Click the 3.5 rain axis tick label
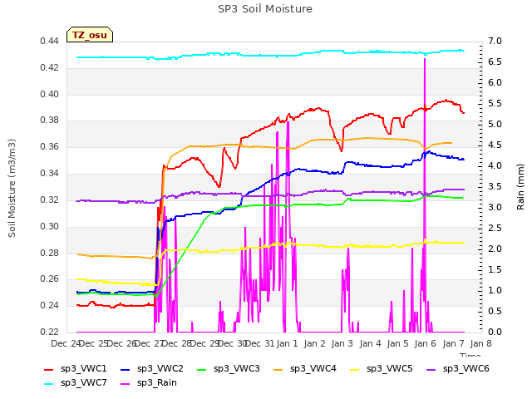 [x=495, y=186]
